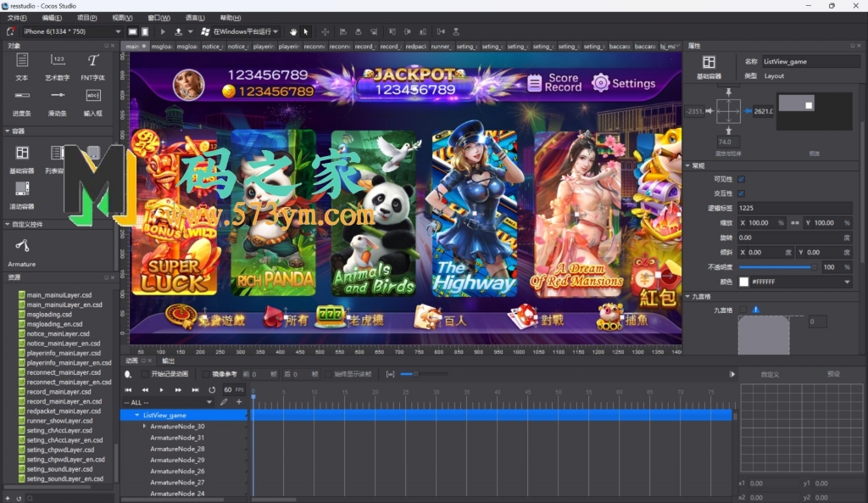Screen dimensions: 868x503
Task: Select the 输入框 input box widget
Action: pyautogui.click(x=93, y=103)
